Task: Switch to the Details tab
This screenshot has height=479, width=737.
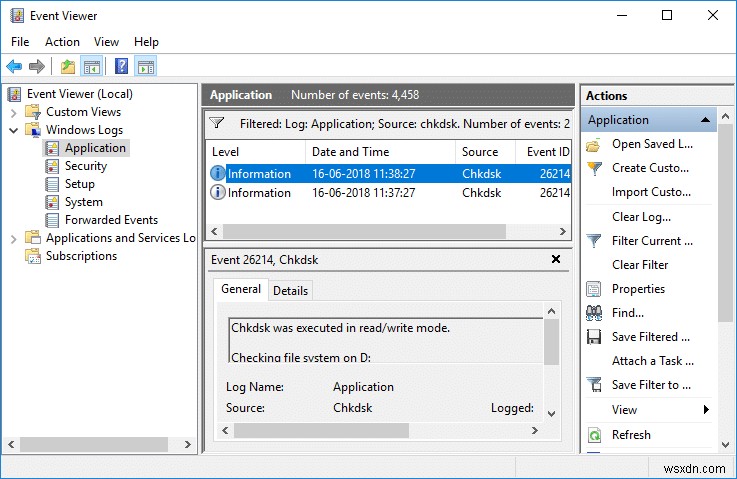Action: pyautogui.click(x=290, y=290)
